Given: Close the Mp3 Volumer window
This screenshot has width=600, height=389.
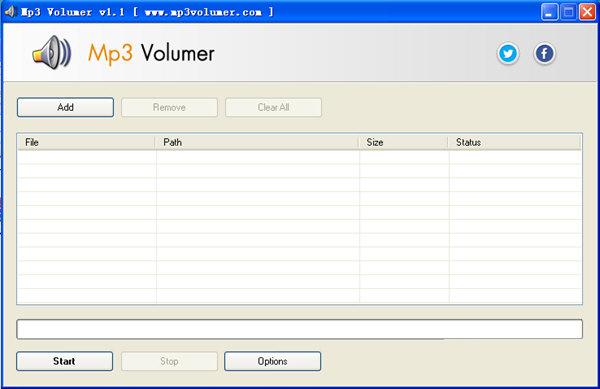Looking at the screenshot, I should 587,12.
